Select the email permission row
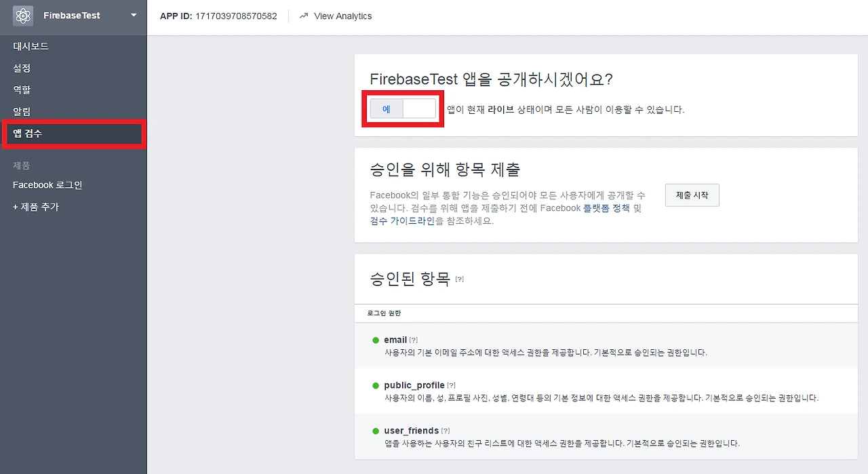 [x=395, y=339]
